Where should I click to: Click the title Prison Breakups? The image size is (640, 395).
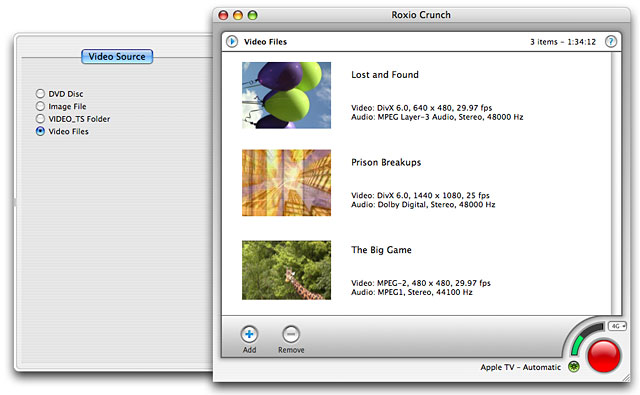386,162
